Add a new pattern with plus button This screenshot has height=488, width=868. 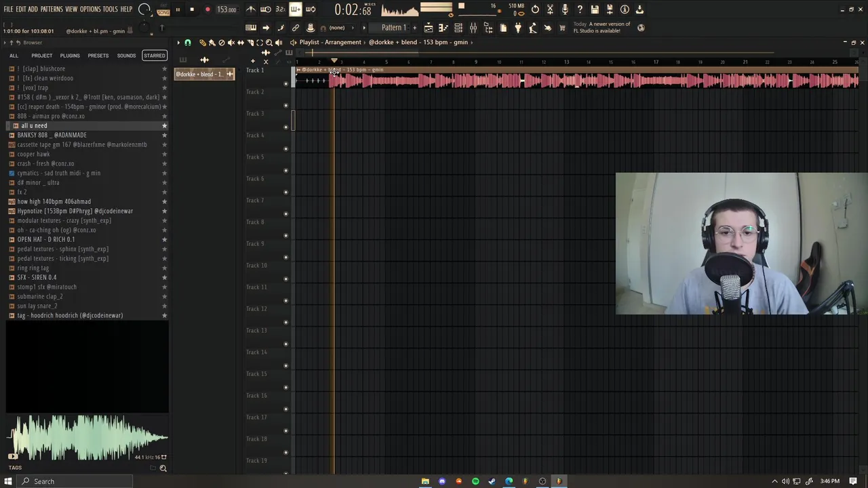point(414,28)
